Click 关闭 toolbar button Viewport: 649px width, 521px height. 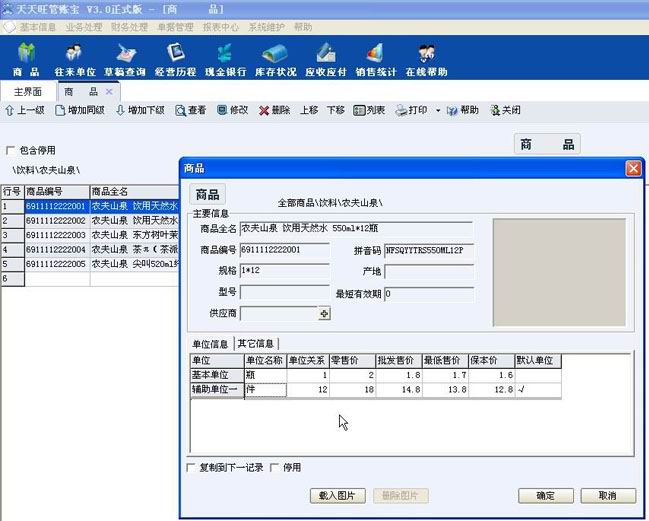pyautogui.click(x=505, y=110)
